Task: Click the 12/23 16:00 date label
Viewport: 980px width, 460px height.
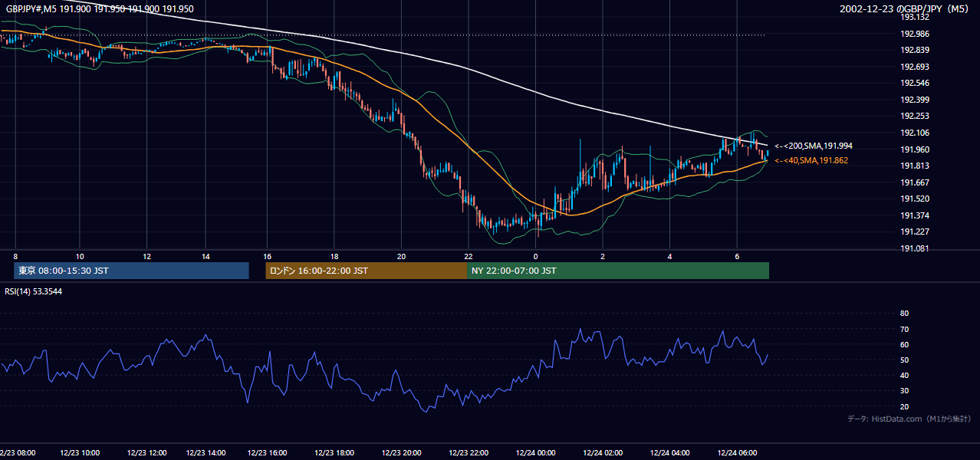Action: pos(268,453)
